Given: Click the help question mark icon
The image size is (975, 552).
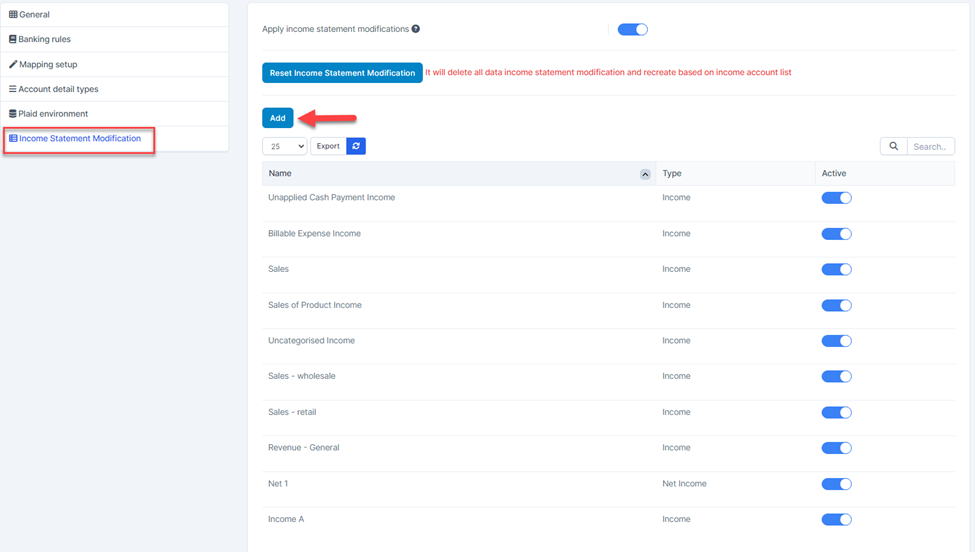Looking at the screenshot, I should point(416,29).
